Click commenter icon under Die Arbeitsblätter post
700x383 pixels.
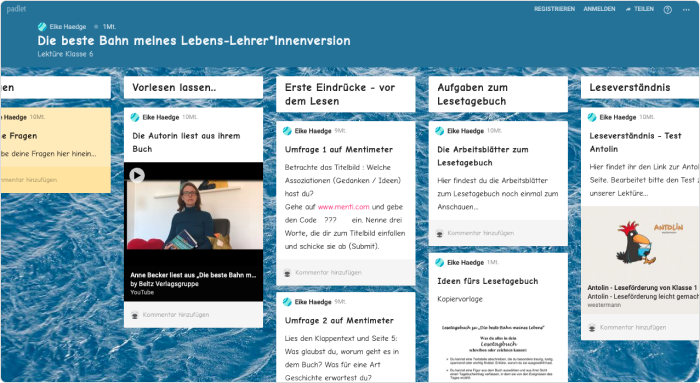pyautogui.click(x=439, y=233)
